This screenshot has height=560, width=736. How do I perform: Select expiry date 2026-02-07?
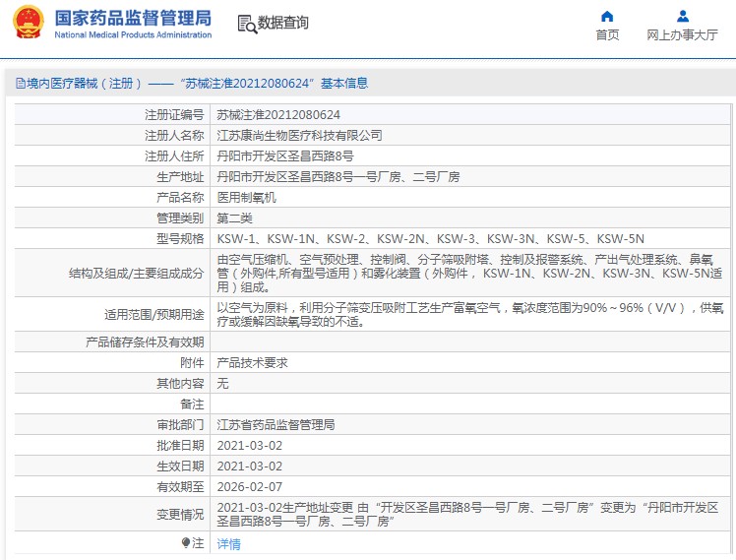[x=250, y=487]
